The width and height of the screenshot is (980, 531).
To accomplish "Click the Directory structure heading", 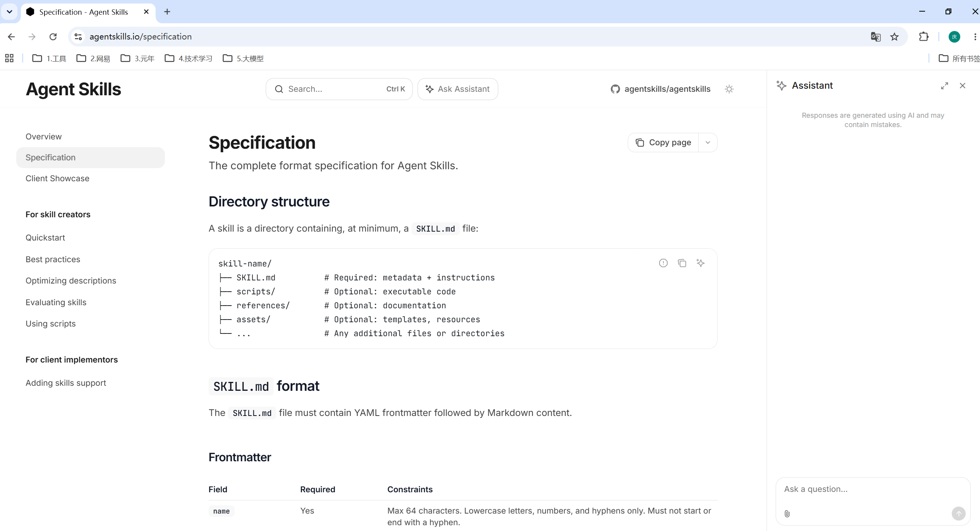I will tap(269, 202).
